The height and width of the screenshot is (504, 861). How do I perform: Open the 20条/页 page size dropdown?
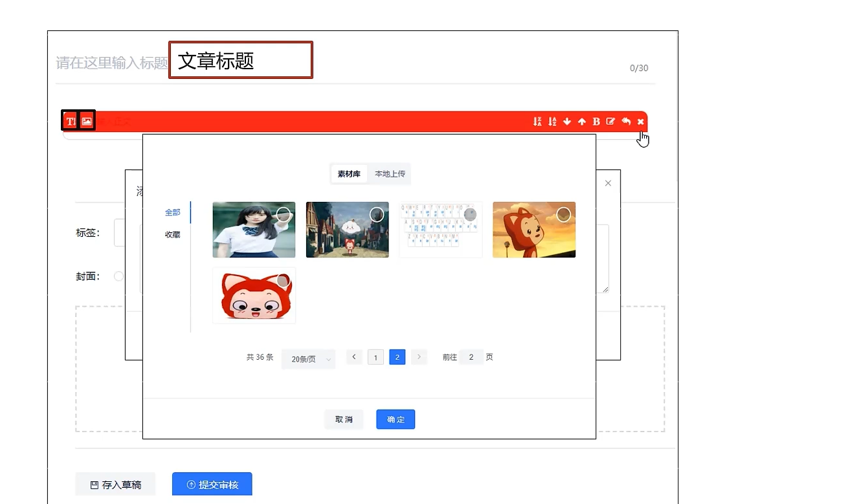(309, 358)
